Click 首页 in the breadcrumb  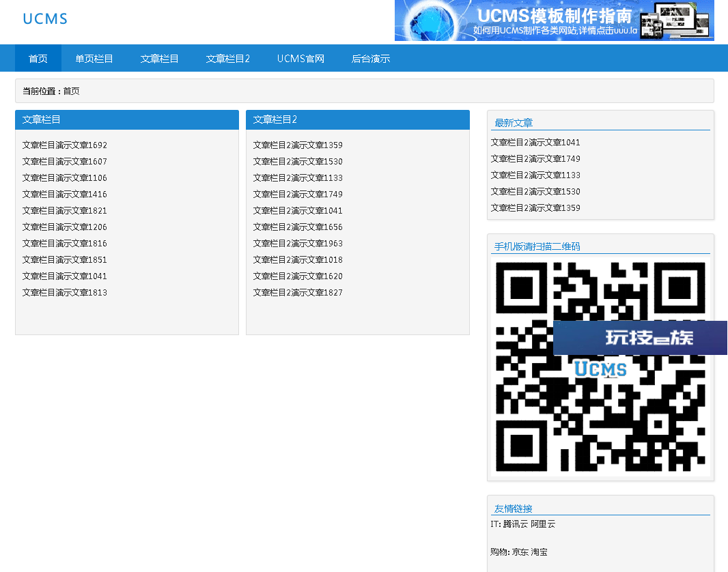pos(72,91)
